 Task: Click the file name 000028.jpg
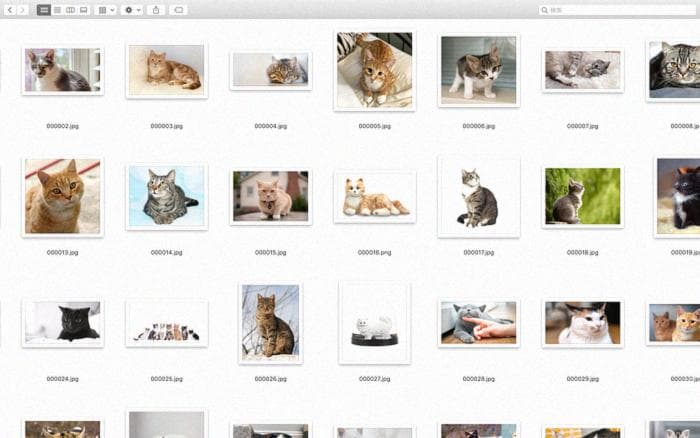479,379
